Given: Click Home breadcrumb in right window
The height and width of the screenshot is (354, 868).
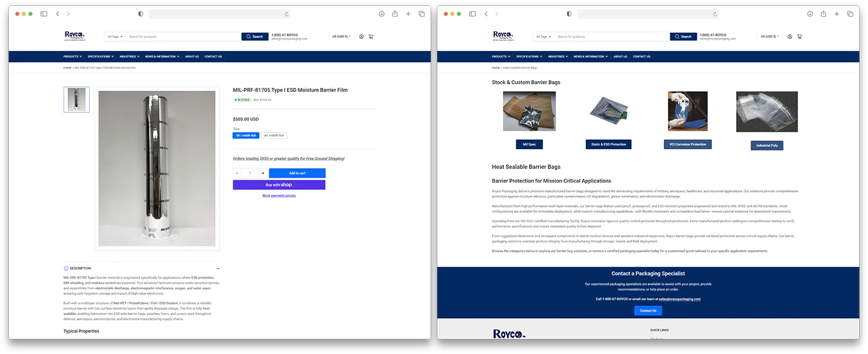Looking at the screenshot, I should pos(496,68).
